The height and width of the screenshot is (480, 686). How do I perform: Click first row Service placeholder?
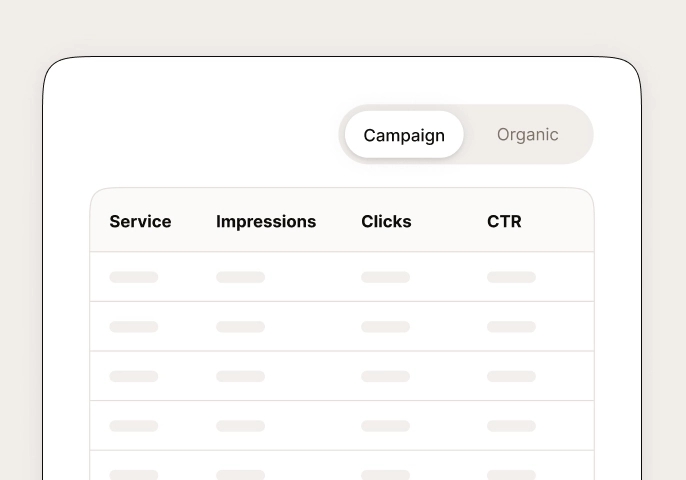(134, 277)
